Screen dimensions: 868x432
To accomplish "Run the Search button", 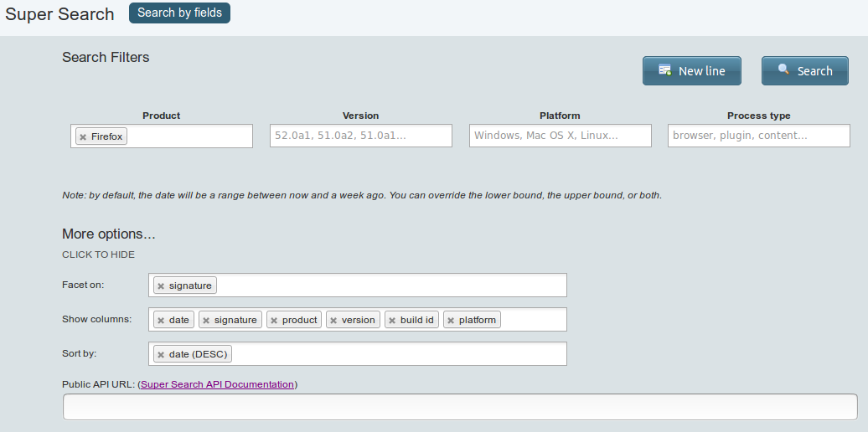I will click(804, 71).
